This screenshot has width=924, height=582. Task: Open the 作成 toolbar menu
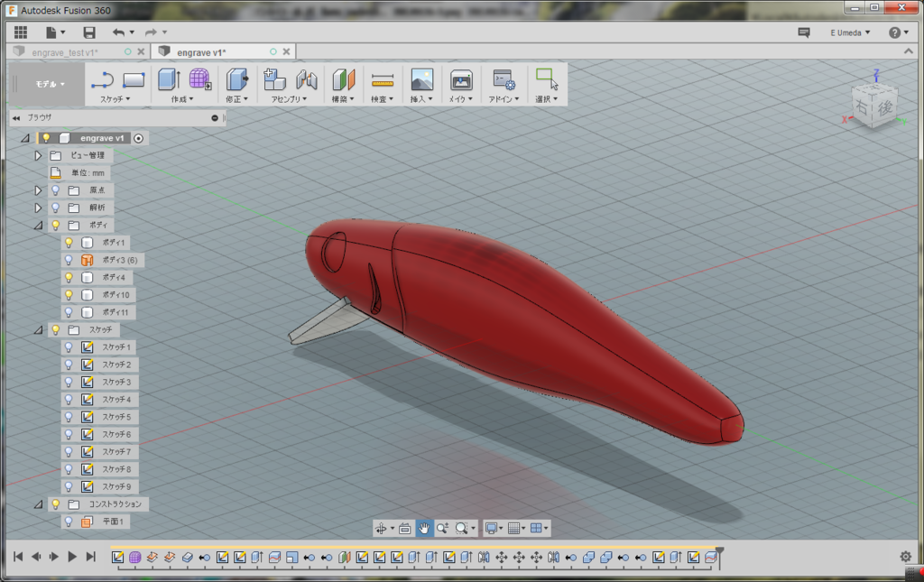(182, 99)
